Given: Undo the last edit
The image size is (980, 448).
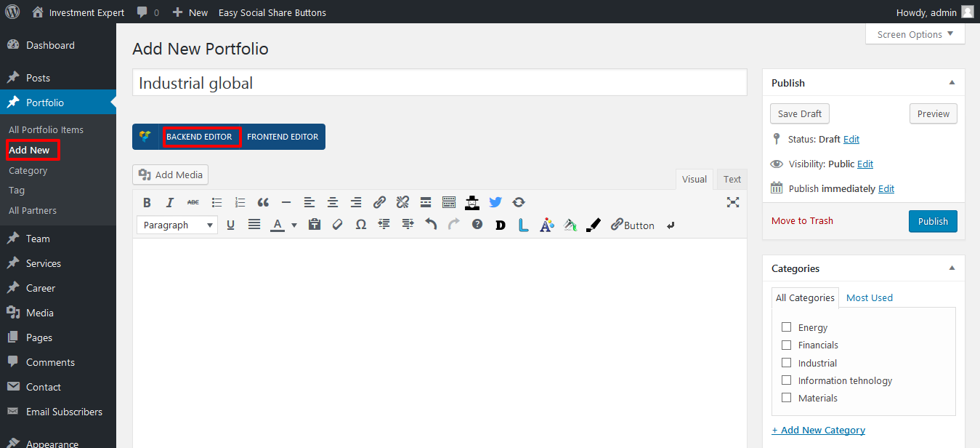Looking at the screenshot, I should click(x=431, y=225).
